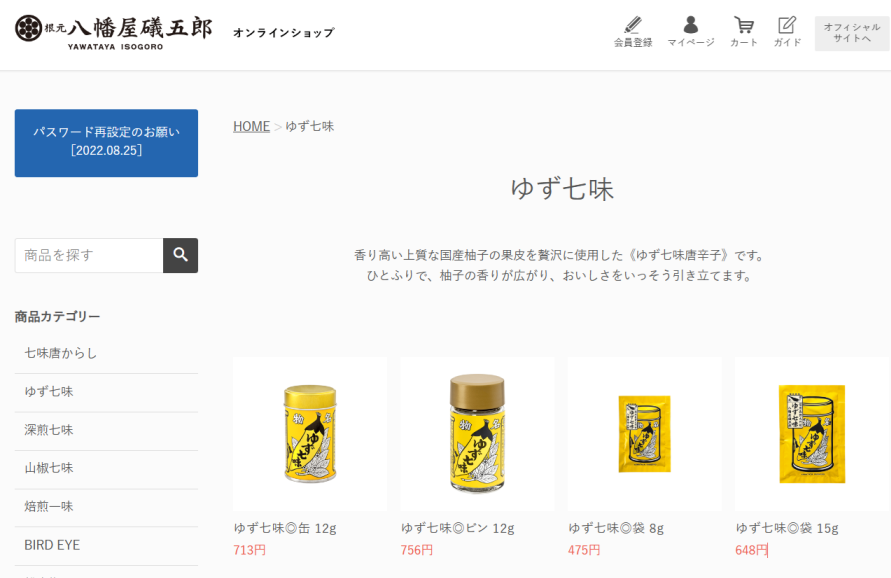Click the ゆず七味◎袋 8g product name
Screen dimensions: 891x578
[616, 528]
